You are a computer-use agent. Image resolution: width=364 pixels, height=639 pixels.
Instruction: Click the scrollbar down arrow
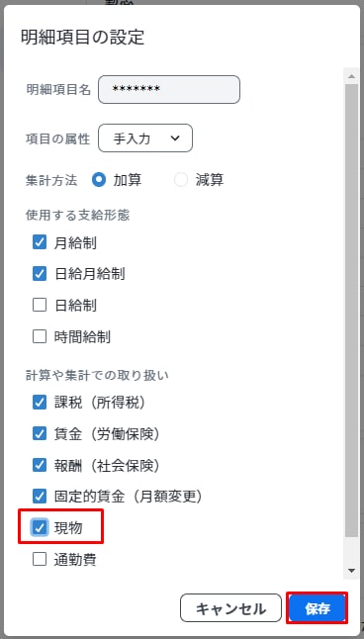(x=351, y=571)
